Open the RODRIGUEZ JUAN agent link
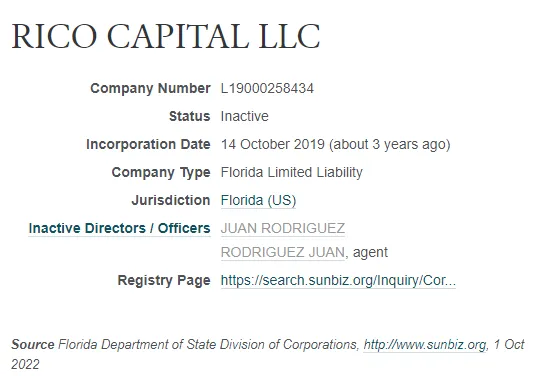This screenshot has height=376, width=546. pyautogui.click(x=283, y=252)
